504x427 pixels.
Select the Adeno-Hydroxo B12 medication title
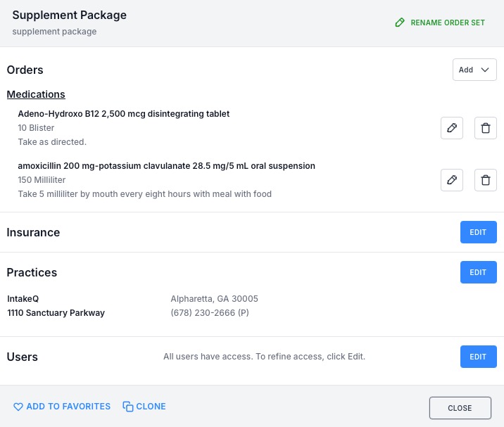coord(124,114)
